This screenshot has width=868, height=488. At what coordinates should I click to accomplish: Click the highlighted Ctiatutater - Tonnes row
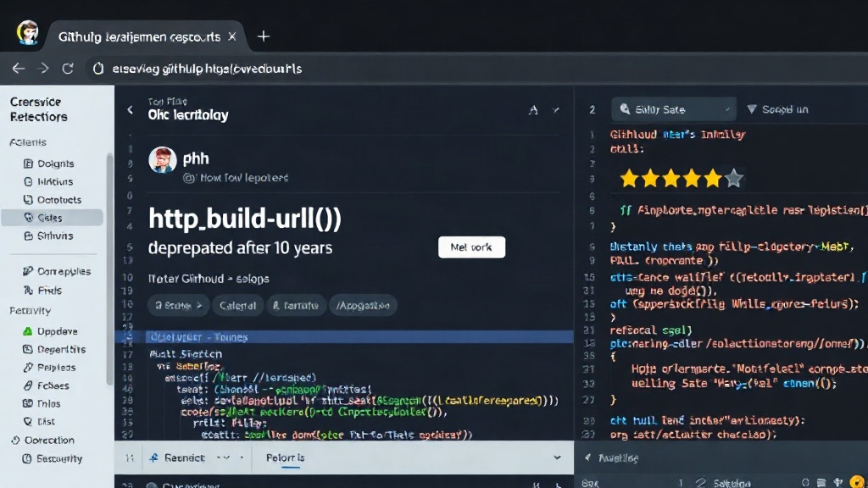[x=344, y=337]
